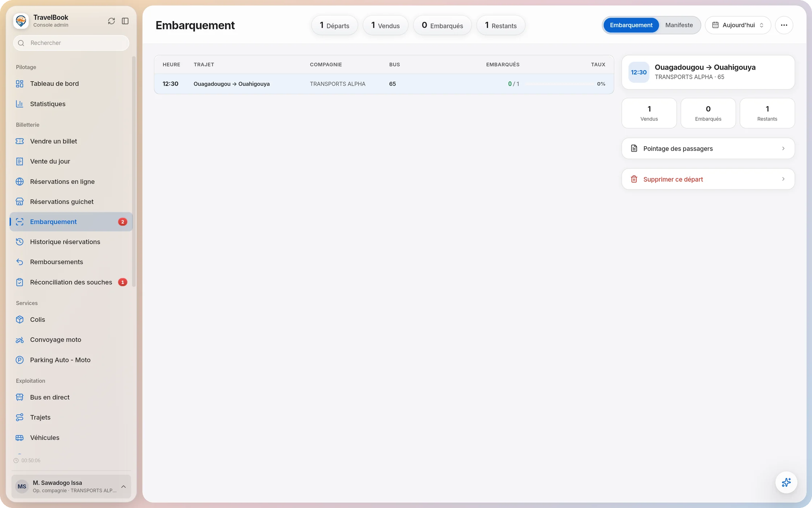
Task: Click the sidebar scrollbar
Action: [134, 171]
